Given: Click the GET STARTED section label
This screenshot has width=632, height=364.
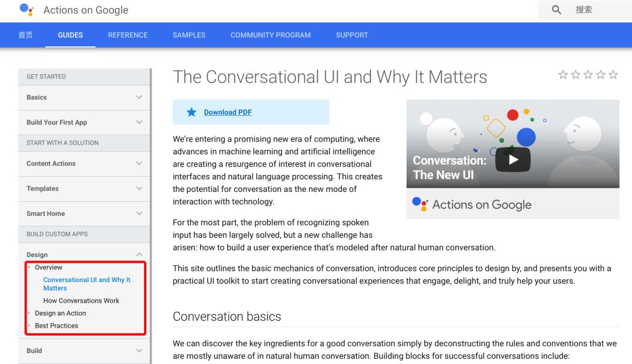Looking at the screenshot, I should 46,77.
